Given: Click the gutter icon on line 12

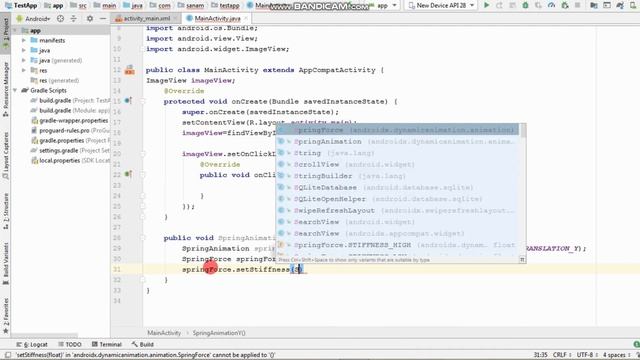Looking at the screenshot, I should pyautogui.click(x=129, y=70).
